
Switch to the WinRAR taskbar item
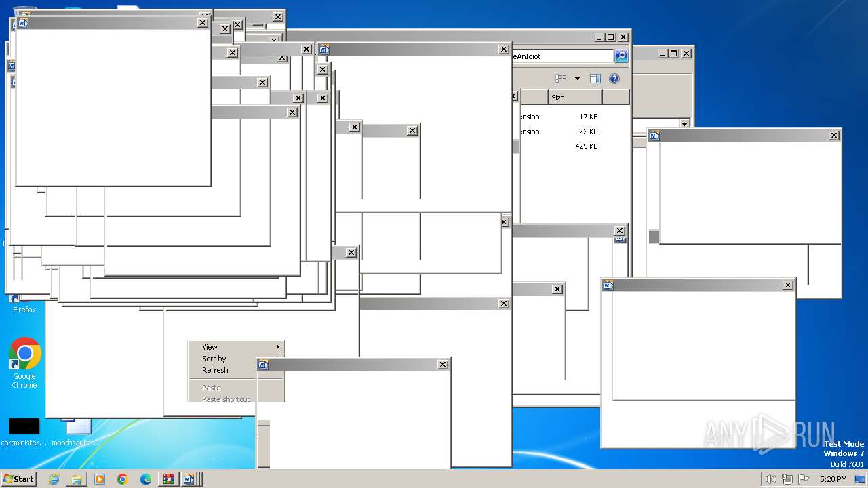pyautogui.click(x=168, y=479)
